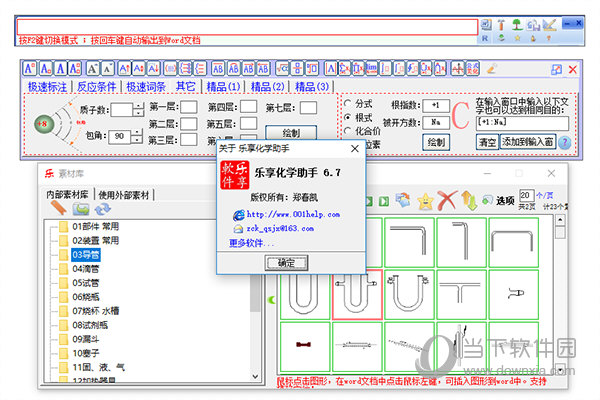Click the pictures stack icon in 素材库 toolbar
Viewport: 600px width, 400px height.
coord(403,200)
